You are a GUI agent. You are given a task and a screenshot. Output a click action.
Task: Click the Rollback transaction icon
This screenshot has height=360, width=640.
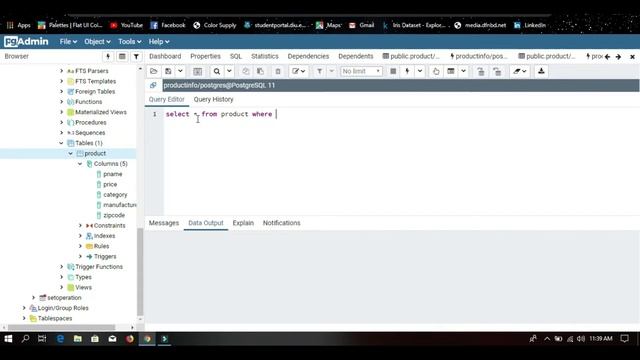pyautogui.click(x=497, y=71)
